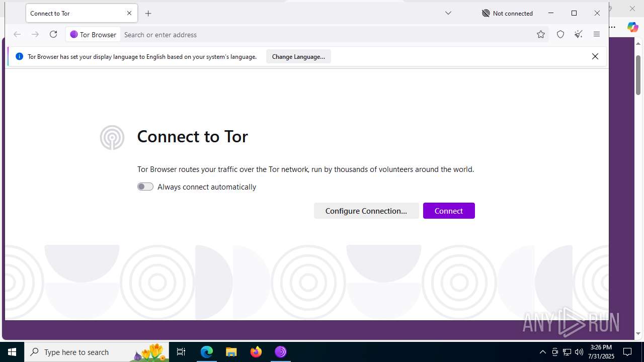Dismiss the language notification bar

(x=595, y=56)
